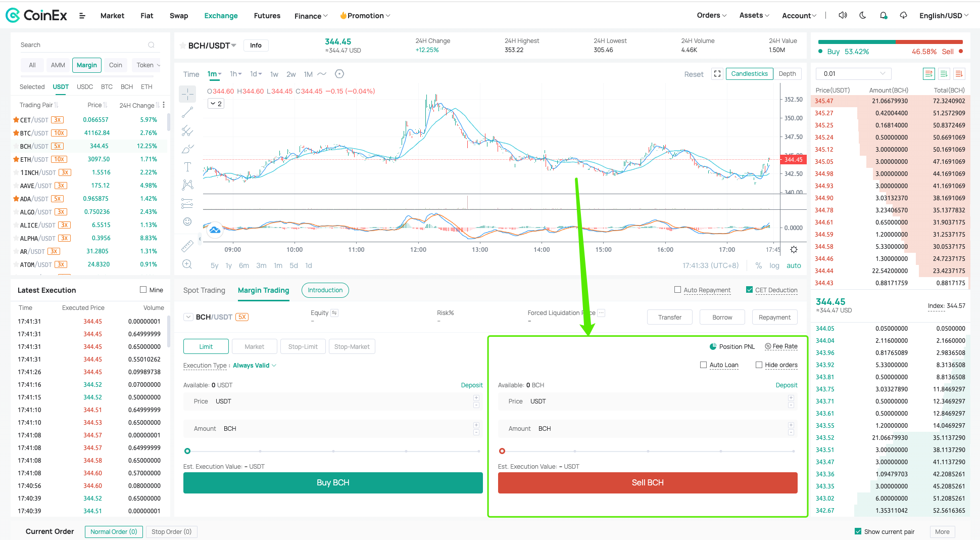Image resolution: width=980 pixels, height=540 pixels.
Task: Open the emoji icons chart tool
Action: click(187, 221)
